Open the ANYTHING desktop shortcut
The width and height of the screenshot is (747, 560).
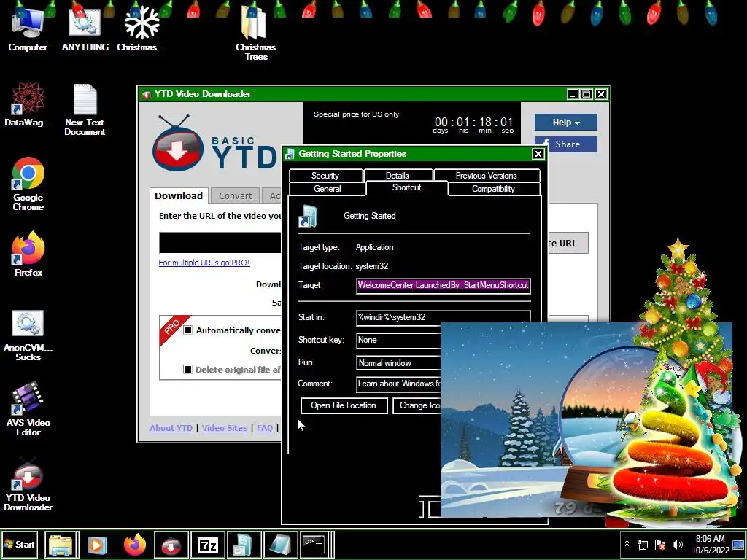[85, 29]
